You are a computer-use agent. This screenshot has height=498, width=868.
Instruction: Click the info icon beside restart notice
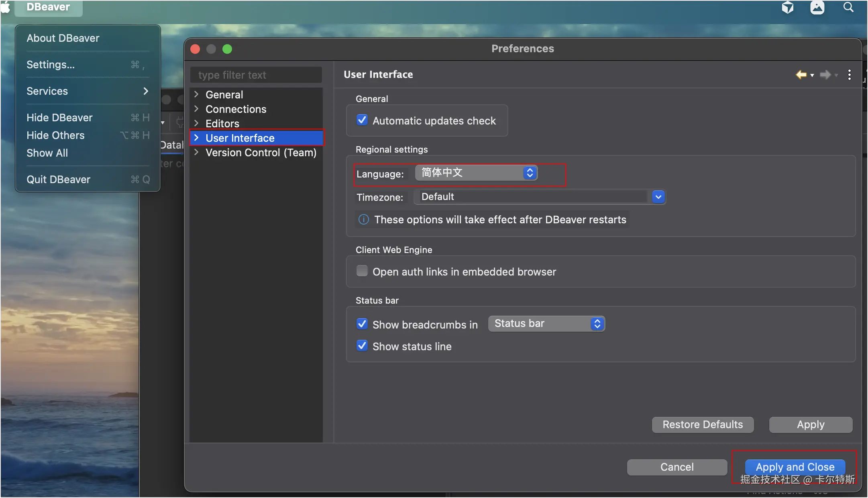click(x=364, y=219)
